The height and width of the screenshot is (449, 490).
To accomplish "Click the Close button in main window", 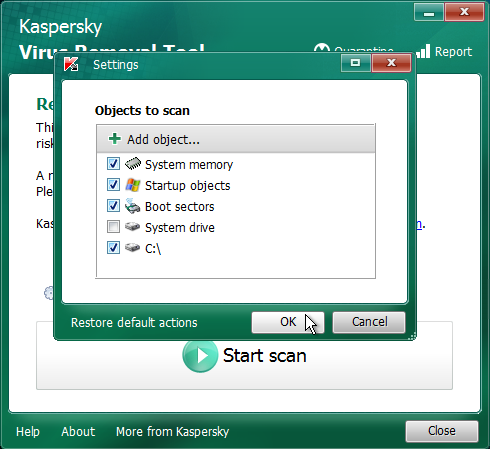I will [442, 431].
